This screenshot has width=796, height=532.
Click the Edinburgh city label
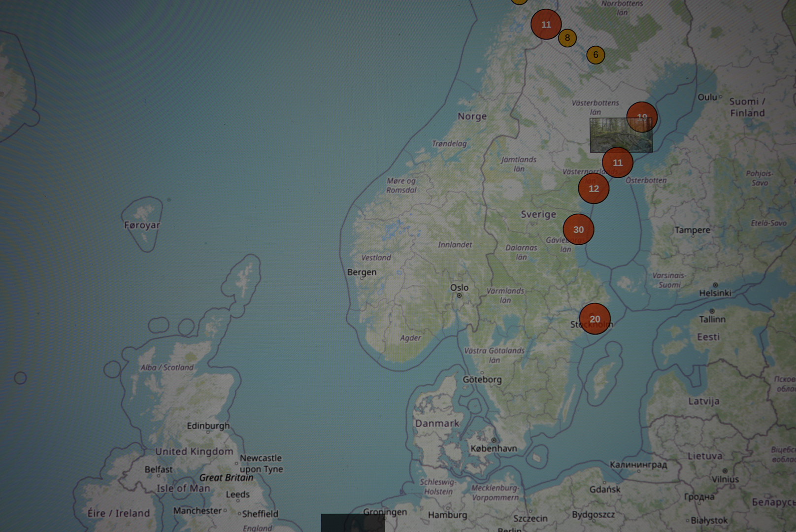[x=208, y=426]
